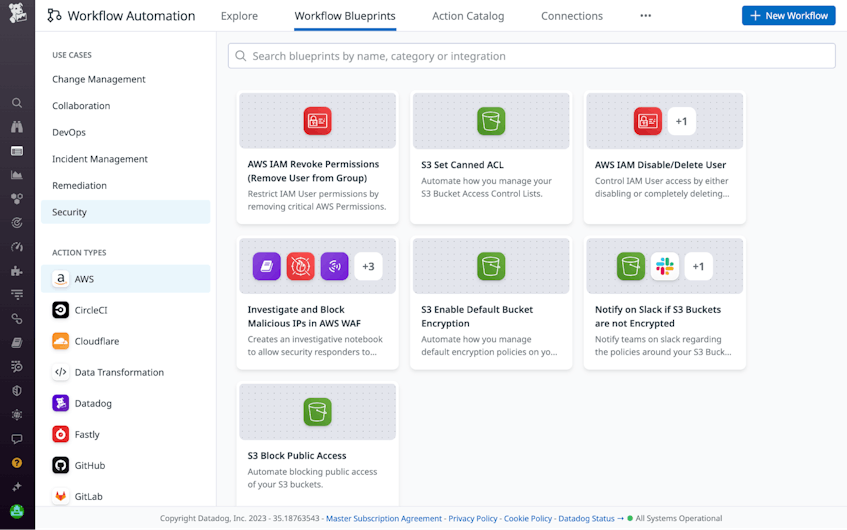Open the gauge speedometer icon in left nav
The height and width of the screenshot is (530, 847).
click(17, 247)
